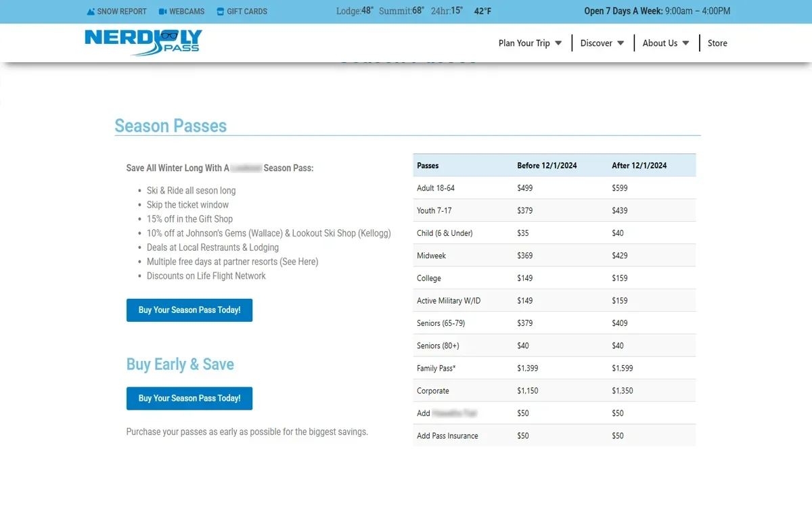The image size is (812, 522).
Task: Go to the Store menu item
Action: (717, 43)
